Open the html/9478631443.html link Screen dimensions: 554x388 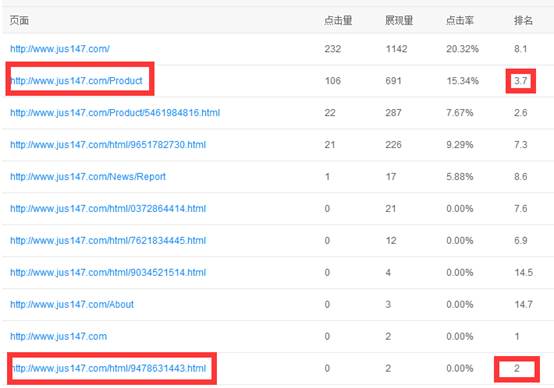click(x=108, y=368)
